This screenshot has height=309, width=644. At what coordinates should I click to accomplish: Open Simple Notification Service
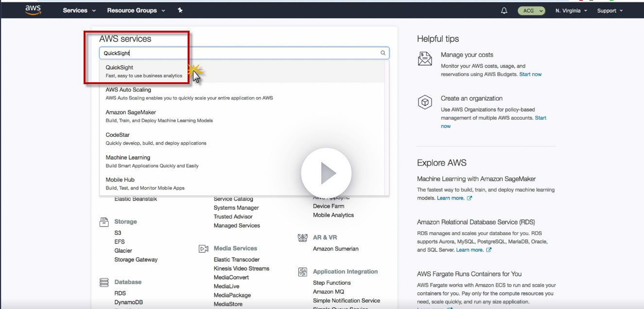point(347,301)
